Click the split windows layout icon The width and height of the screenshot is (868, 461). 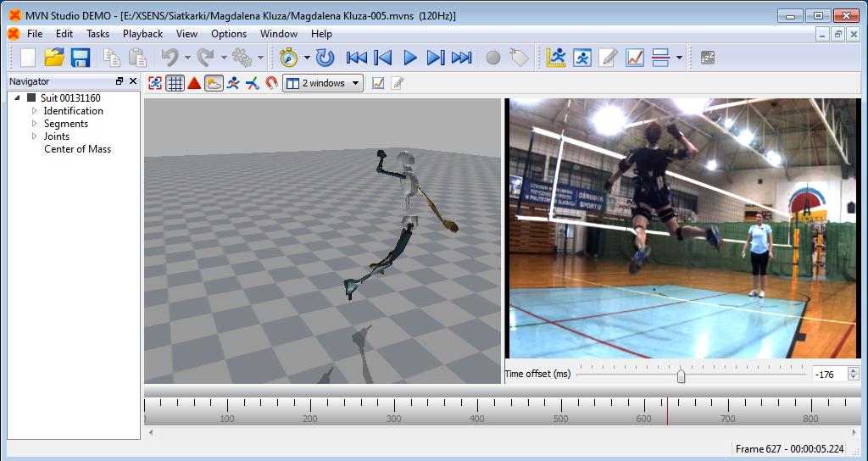[661, 57]
